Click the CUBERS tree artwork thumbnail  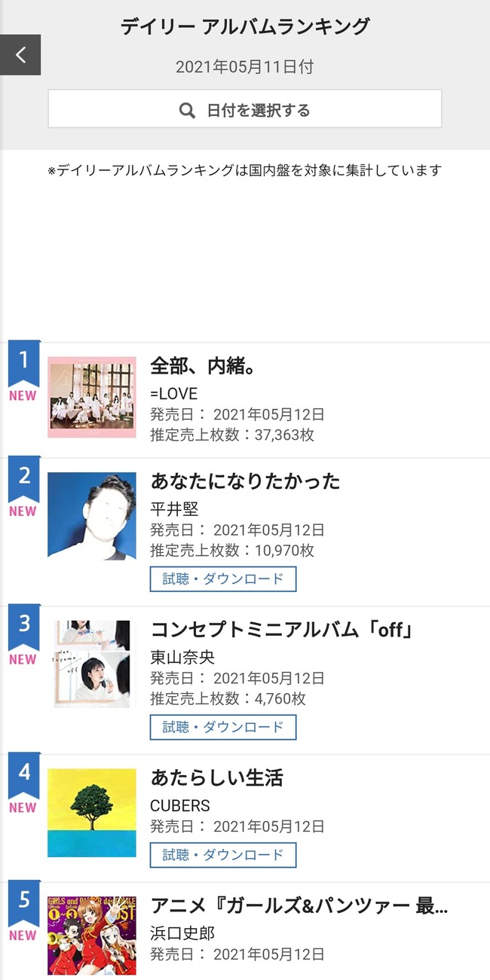point(91,811)
